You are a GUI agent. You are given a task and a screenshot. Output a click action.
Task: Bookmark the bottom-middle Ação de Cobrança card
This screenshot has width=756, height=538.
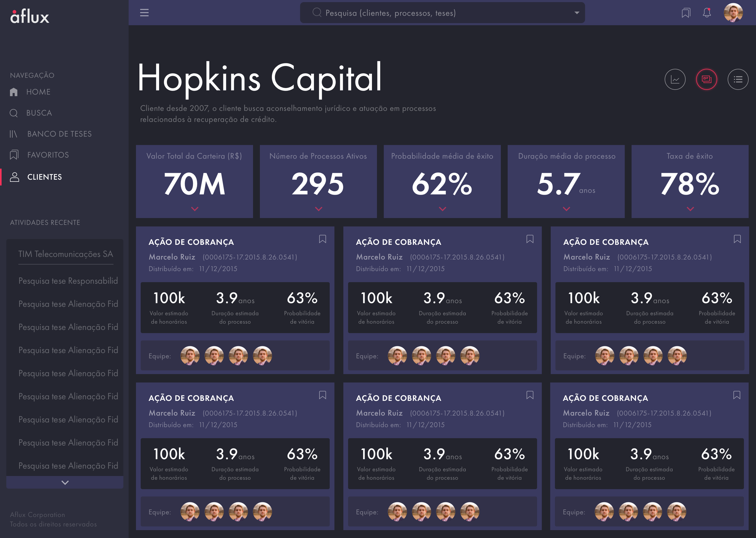[x=530, y=395]
